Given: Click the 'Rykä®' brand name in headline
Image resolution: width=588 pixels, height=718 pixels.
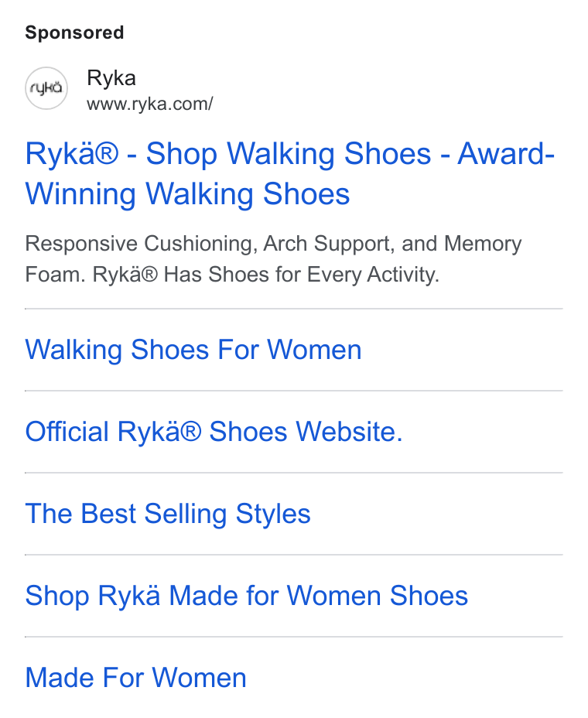Looking at the screenshot, I should tap(72, 154).
